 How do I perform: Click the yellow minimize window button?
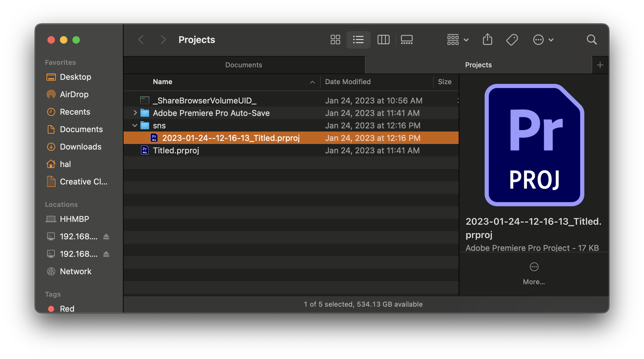coord(64,40)
